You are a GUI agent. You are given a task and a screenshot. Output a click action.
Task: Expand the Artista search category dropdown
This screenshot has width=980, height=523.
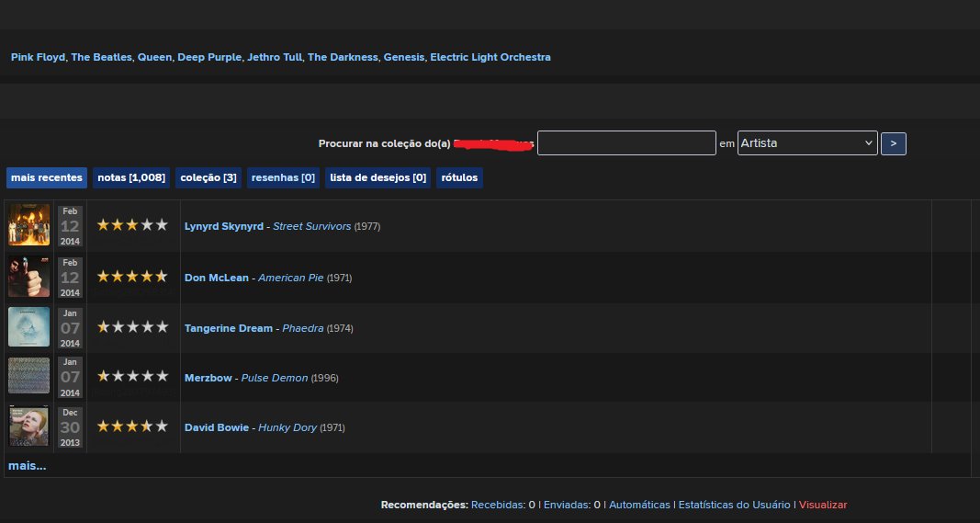click(807, 143)
